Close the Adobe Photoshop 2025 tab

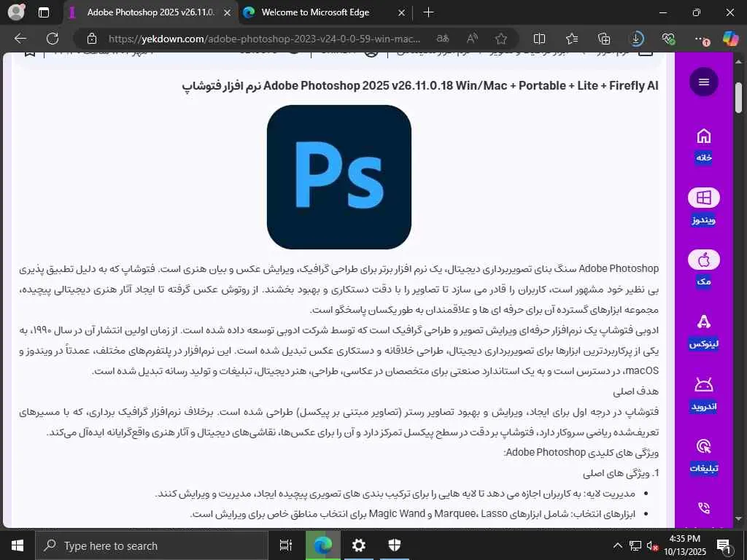[x=228, y=13]
